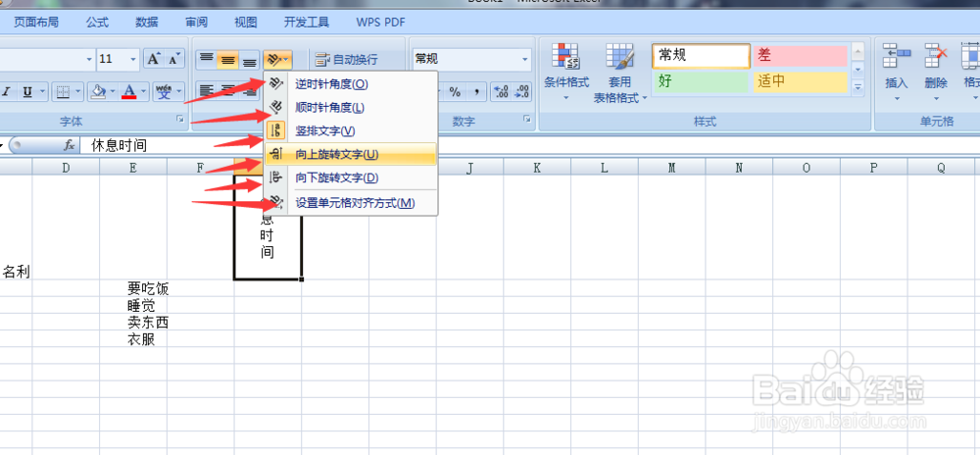Image resolution: width=980 pixels, height=455 pixels.
Task: Apply the green 好 cell style
Action: [x=701, y=81]
